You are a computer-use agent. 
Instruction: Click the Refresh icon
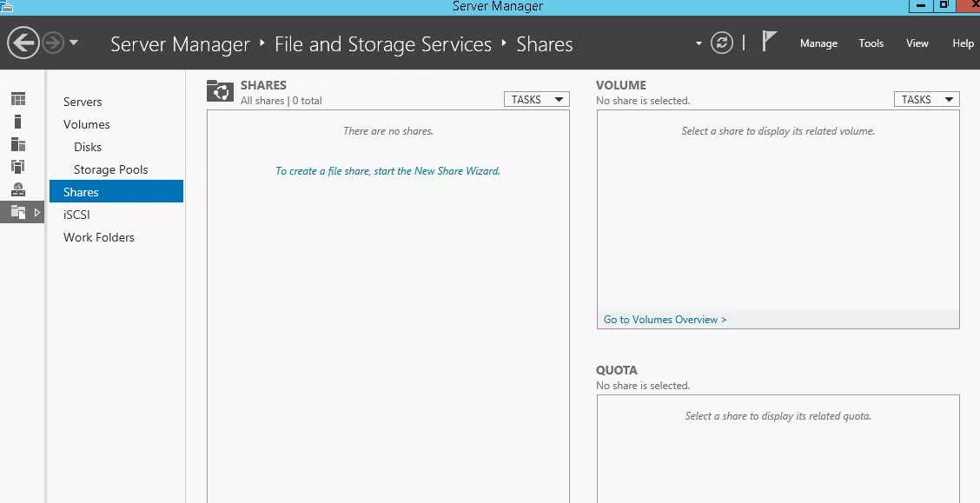[x=721, y=43]
